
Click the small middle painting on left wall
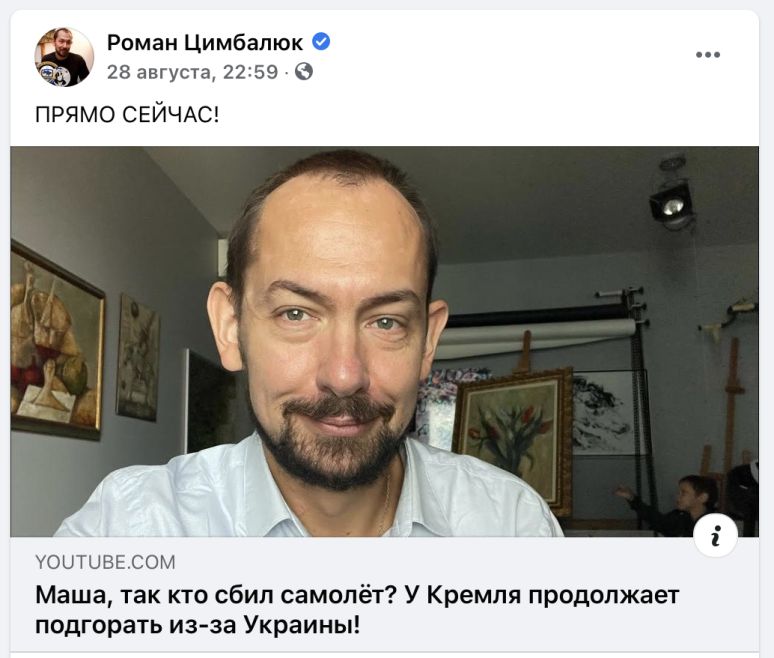[138, 358]
